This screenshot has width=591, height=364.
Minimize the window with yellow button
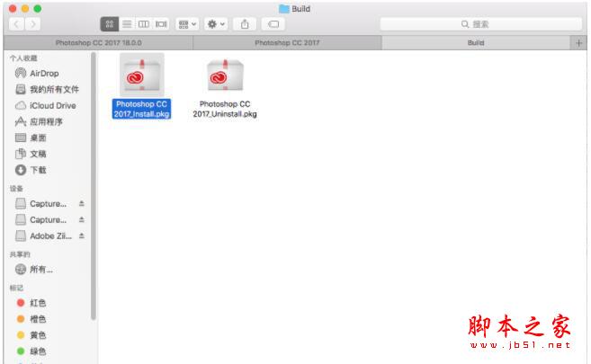[25, 8]
